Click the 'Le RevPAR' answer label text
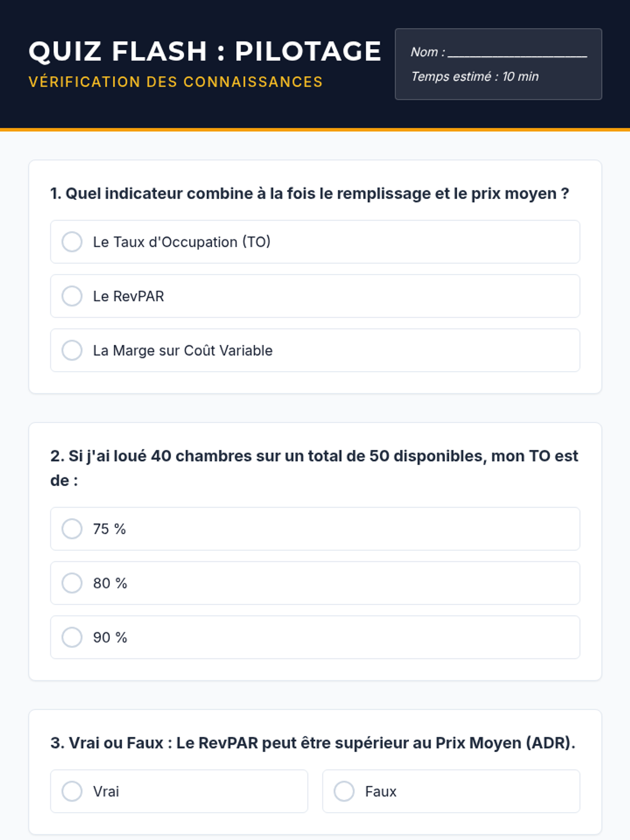 129,296
